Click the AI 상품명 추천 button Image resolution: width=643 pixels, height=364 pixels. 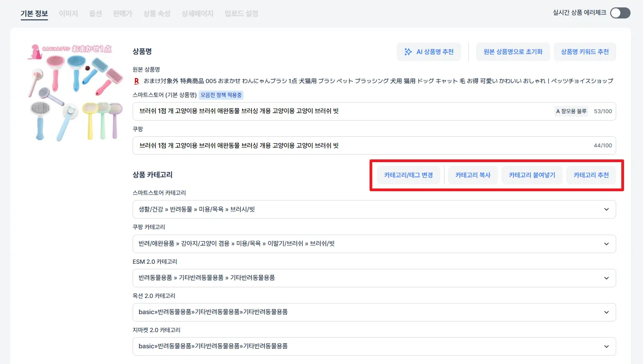pos(429,52)
